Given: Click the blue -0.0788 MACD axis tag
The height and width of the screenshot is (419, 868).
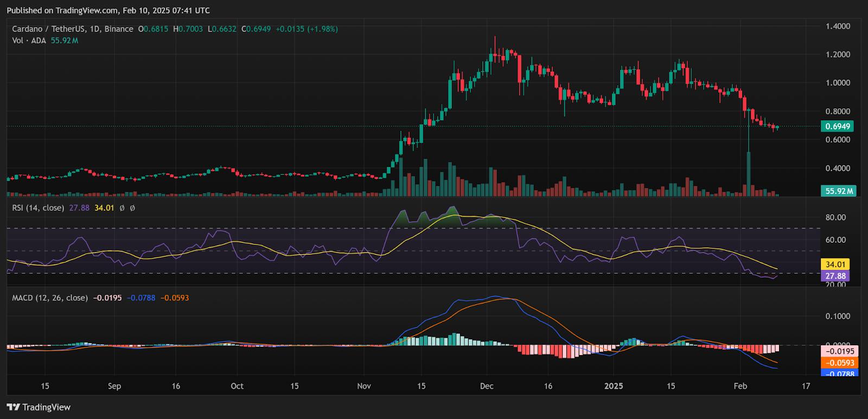Looking at the screenshot, I should point(840,373).
